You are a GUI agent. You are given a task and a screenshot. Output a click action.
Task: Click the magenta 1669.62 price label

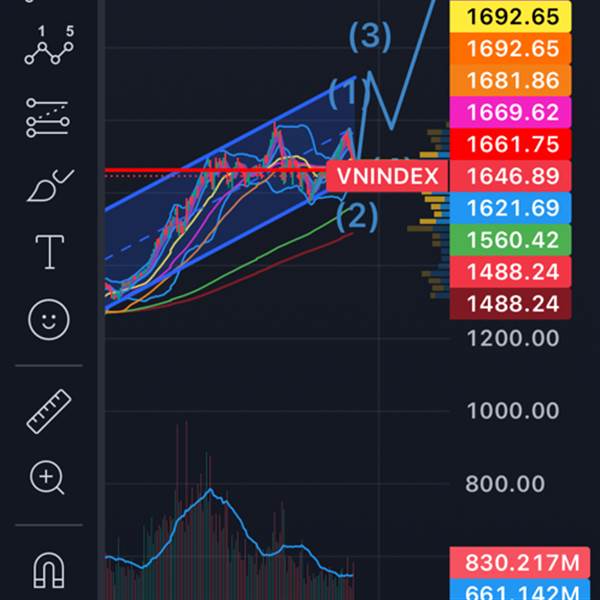click(x=510, y=112)
